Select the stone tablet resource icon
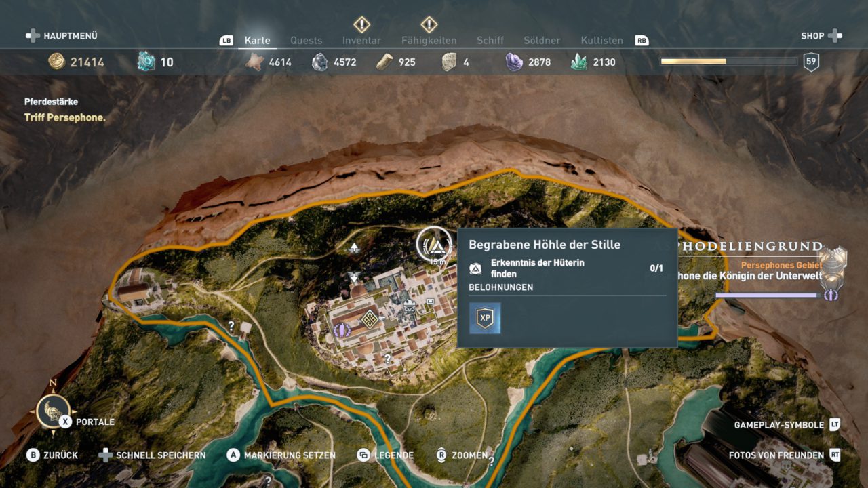Image resolution: width=868 pixels, height=488 pixels. (449, 62)
